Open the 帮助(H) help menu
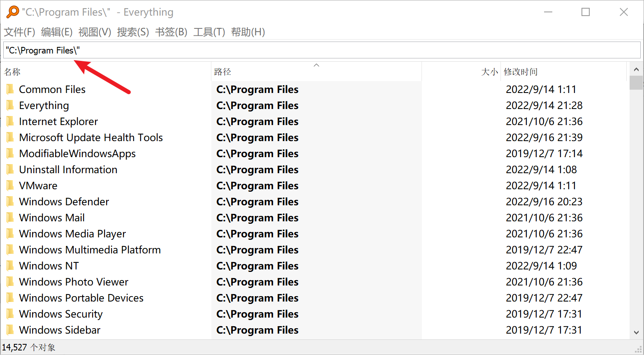Image resolution: width=644 pixels, height=355 pixels. click(x=248, y=32)
